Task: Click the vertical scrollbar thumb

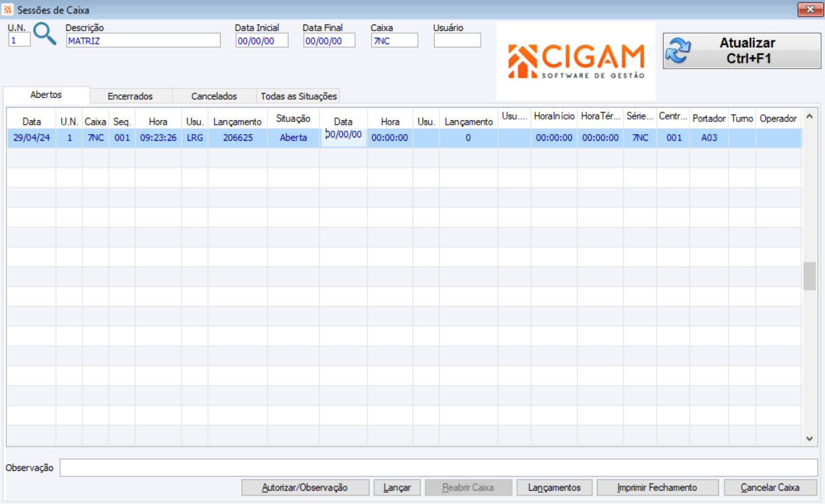Action: coord(810,276)
